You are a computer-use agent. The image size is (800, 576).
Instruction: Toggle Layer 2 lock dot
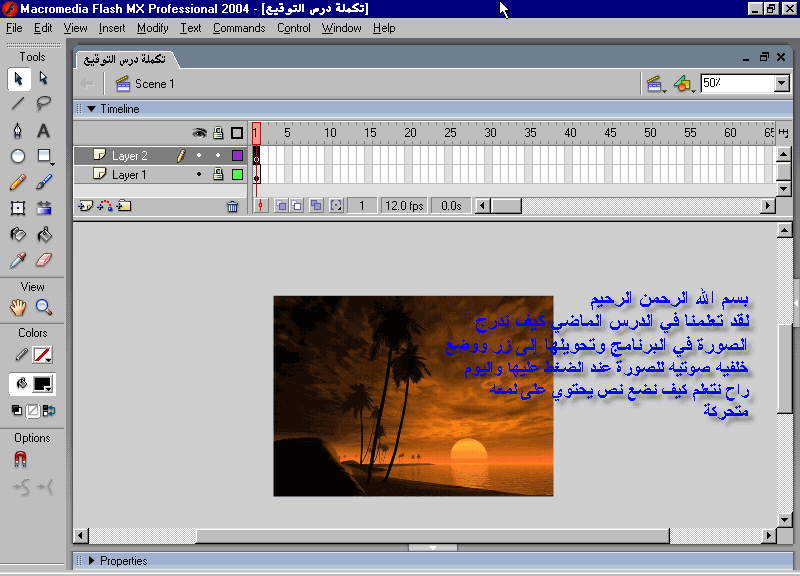pos(218,155)
